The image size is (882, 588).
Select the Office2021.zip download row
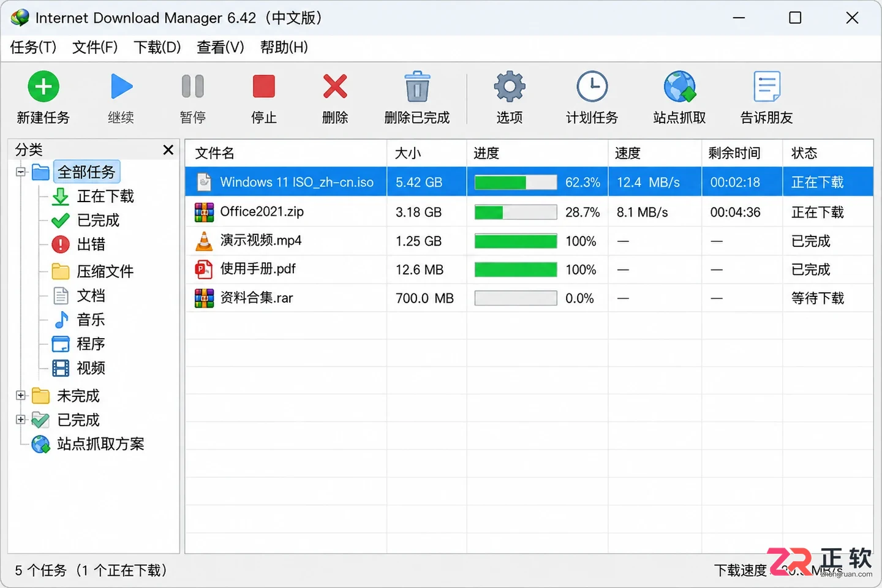pos(529,212)
